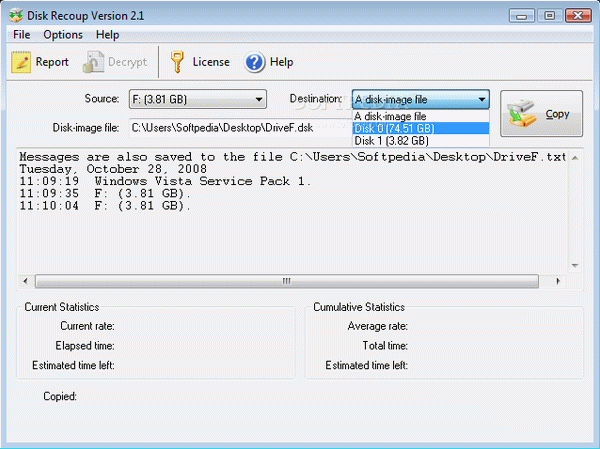Open the File menu
The height and width of the screenshot is (449, 600).
[21, 35]
